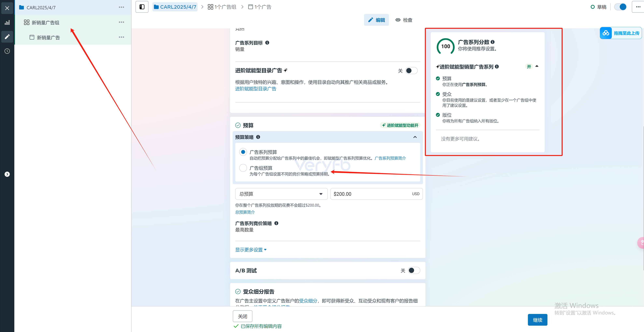Open the top-right more options ellipsis

pos(638,7)
